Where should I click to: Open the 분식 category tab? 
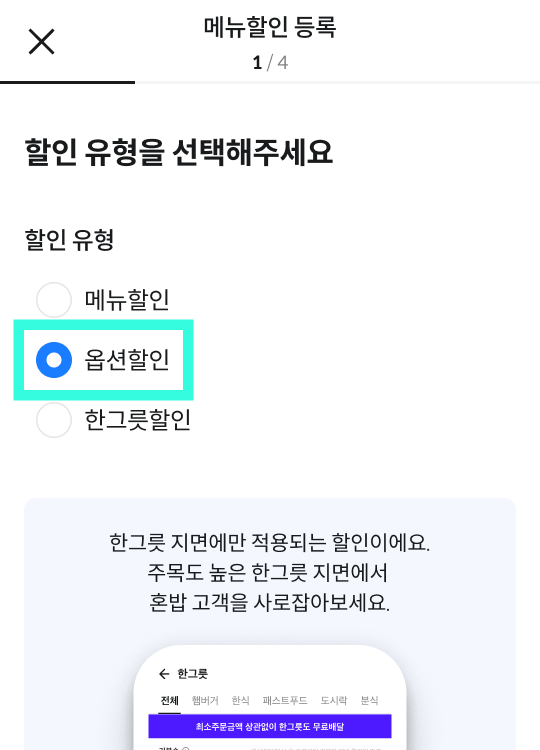tap(369, 701)
